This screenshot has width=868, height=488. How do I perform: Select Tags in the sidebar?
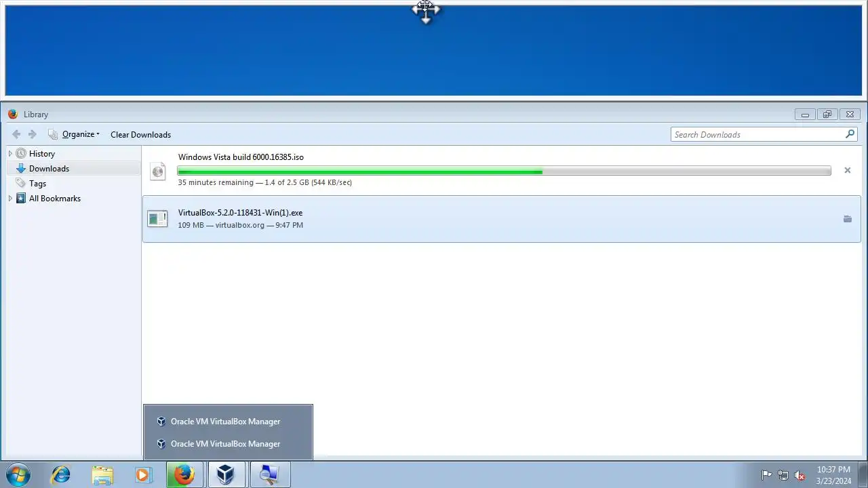tap(37, 184)
